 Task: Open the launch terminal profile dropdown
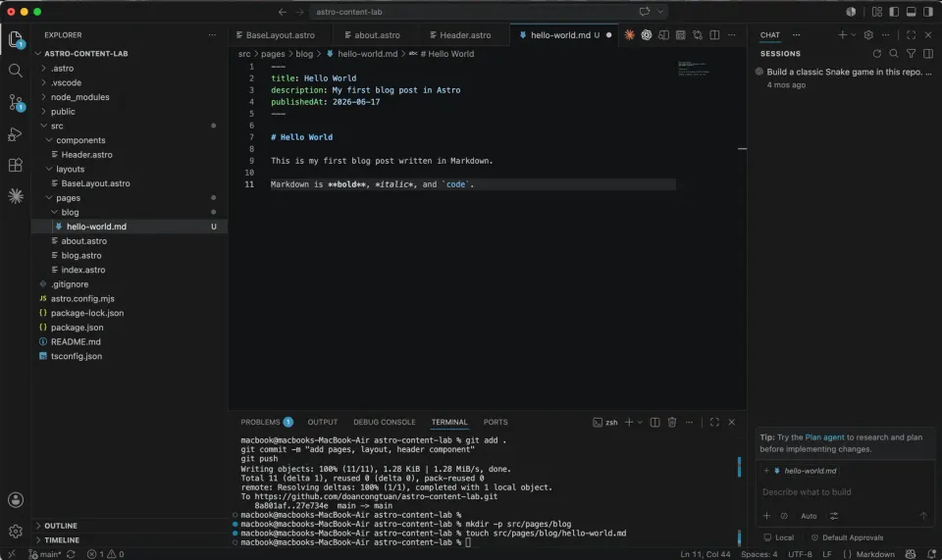(x=640, y=422)
